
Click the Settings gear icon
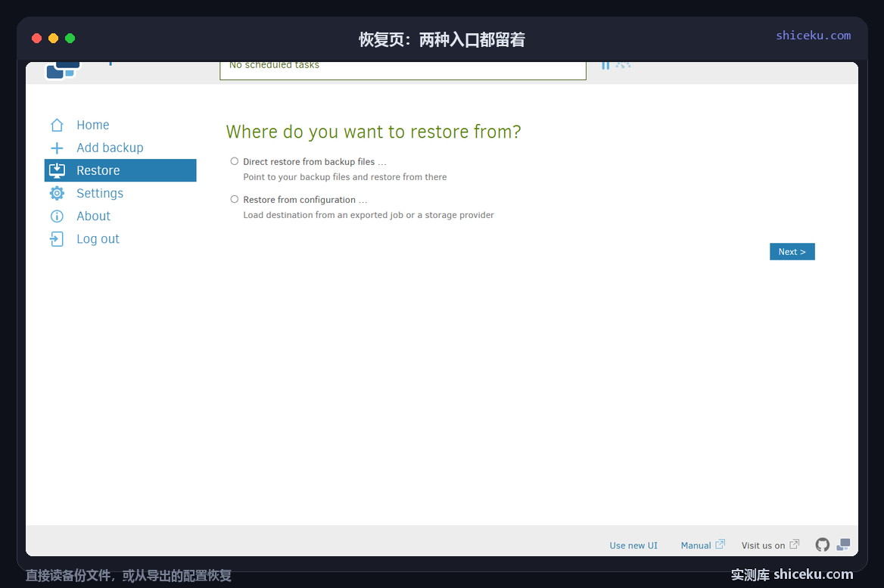(x=57, y=194)
